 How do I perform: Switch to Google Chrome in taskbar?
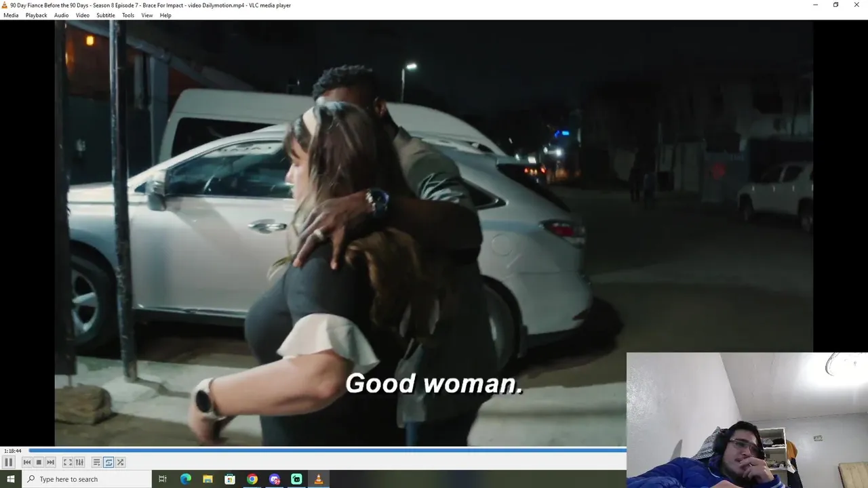coord(252,479)
